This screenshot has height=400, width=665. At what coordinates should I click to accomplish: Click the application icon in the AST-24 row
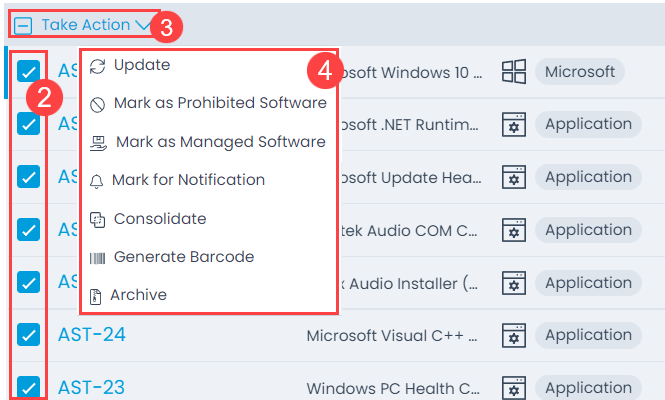(513, 335)
